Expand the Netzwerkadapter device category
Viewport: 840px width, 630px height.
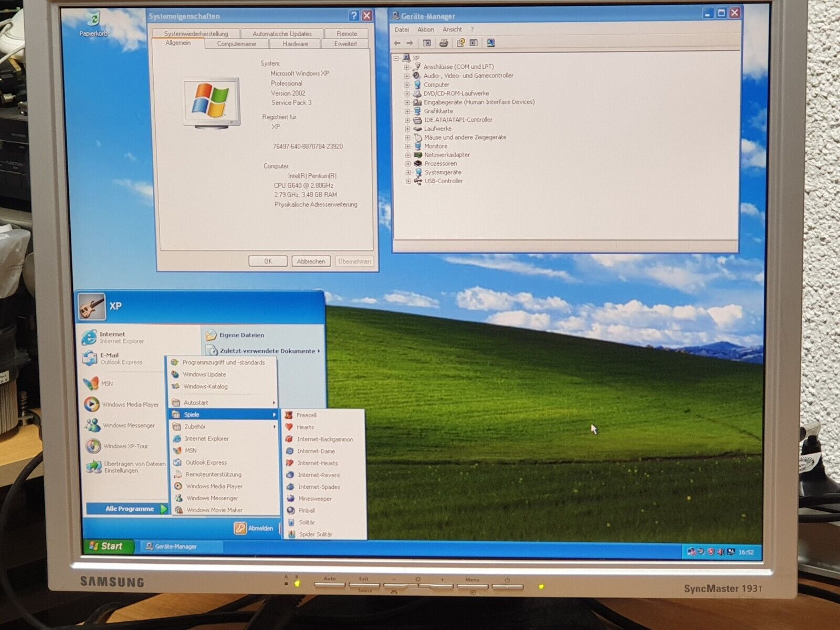[407, 155]
